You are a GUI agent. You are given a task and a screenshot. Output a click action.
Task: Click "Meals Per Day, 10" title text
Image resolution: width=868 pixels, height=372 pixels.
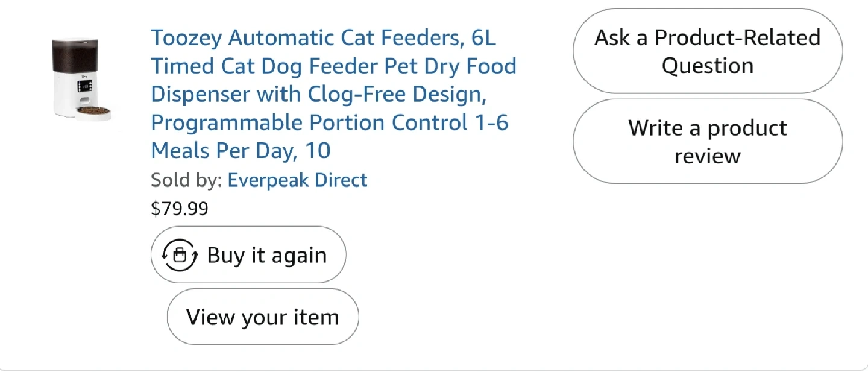click(241, 150)
